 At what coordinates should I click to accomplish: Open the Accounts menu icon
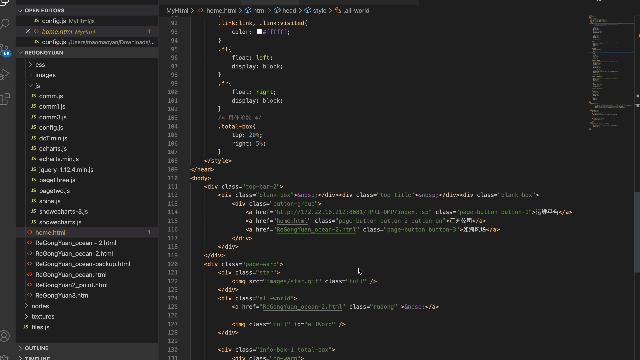(x=5, y=336)
